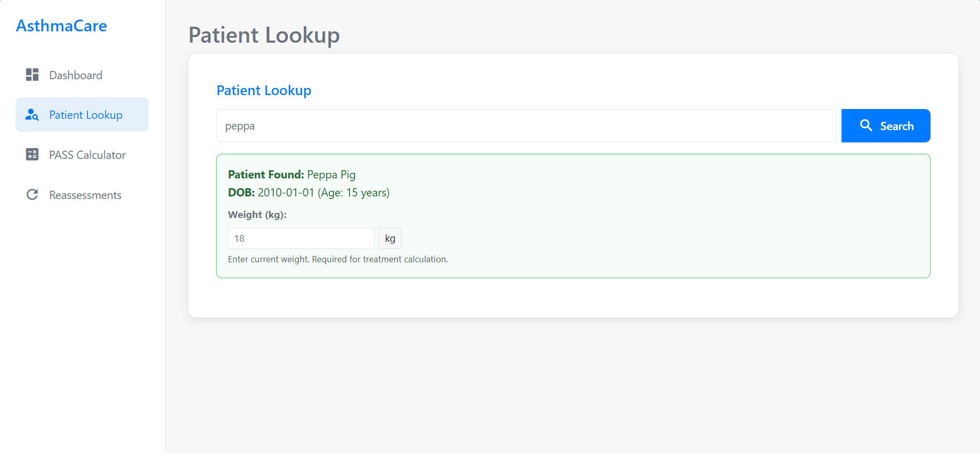This screenshot has width=980, height=453.
Task: Click the AsthmaCare logo link
Action: coord(62,26)
